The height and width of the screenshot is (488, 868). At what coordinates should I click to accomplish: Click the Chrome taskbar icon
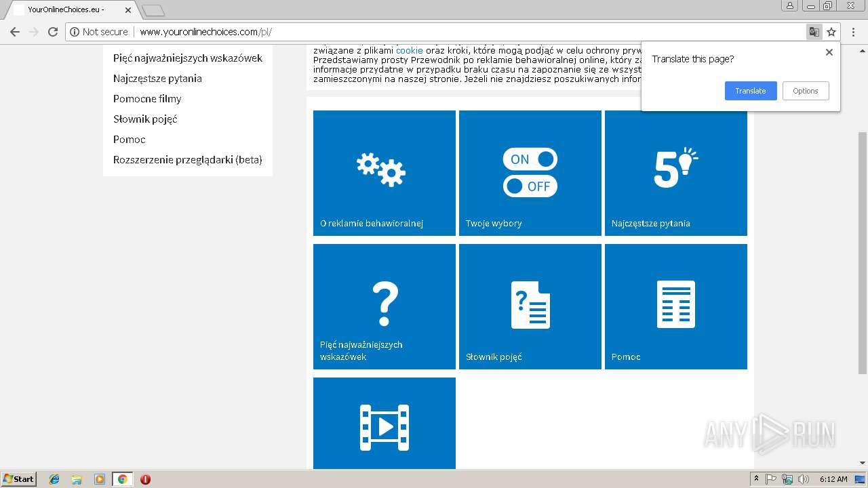pos(122,479)
